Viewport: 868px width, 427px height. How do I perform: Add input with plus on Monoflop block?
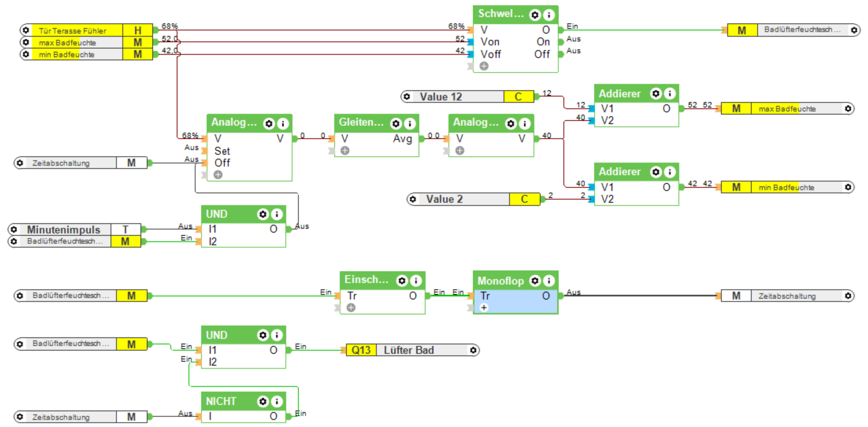pyautogui.click(x=484, y=307)
